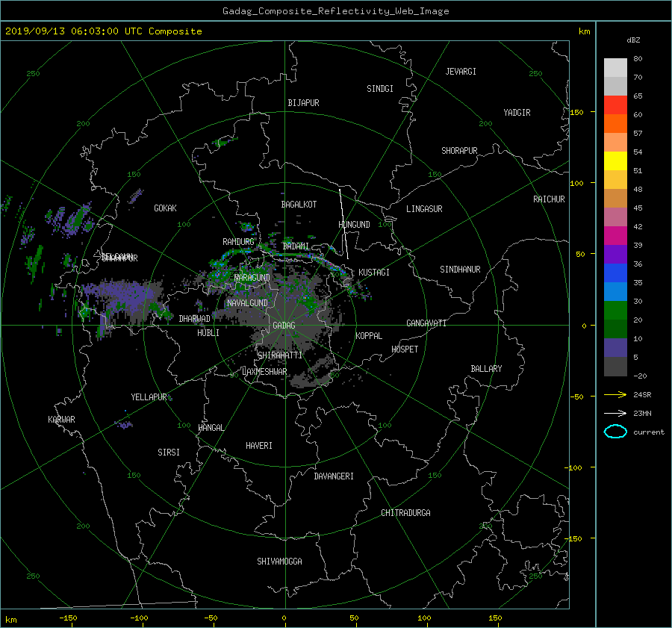This screenshot has width=672, height=628.
Task: Click the RAICHUR city label
Action: 549,199
